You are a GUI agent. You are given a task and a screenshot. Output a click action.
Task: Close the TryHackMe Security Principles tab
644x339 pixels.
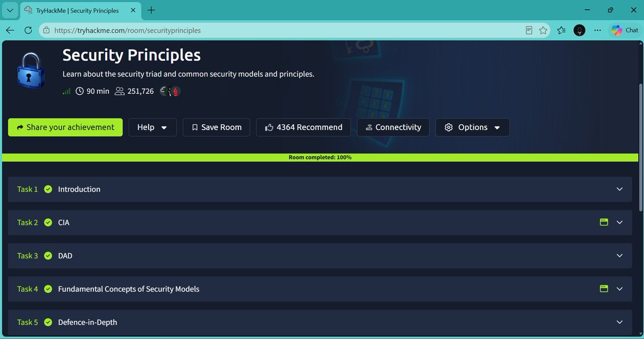[133, 10]
